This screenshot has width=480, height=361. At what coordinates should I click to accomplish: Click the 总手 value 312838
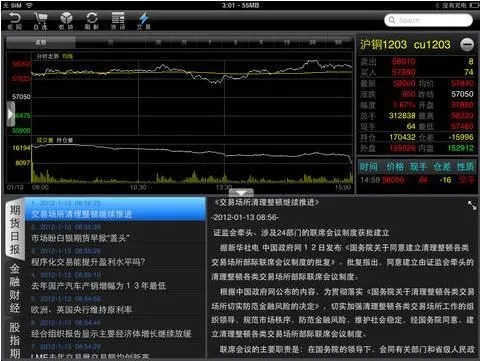coord(402,116)
